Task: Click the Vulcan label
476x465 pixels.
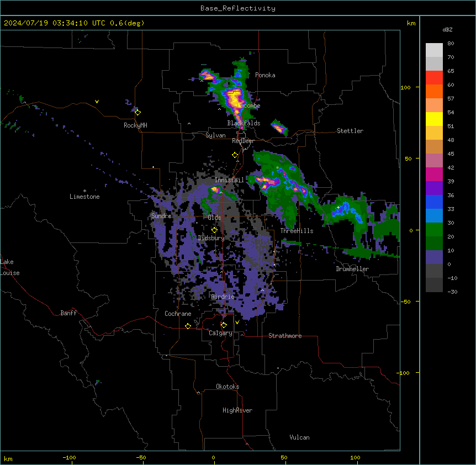Action: pyautogui.click(x=299, y=437)
